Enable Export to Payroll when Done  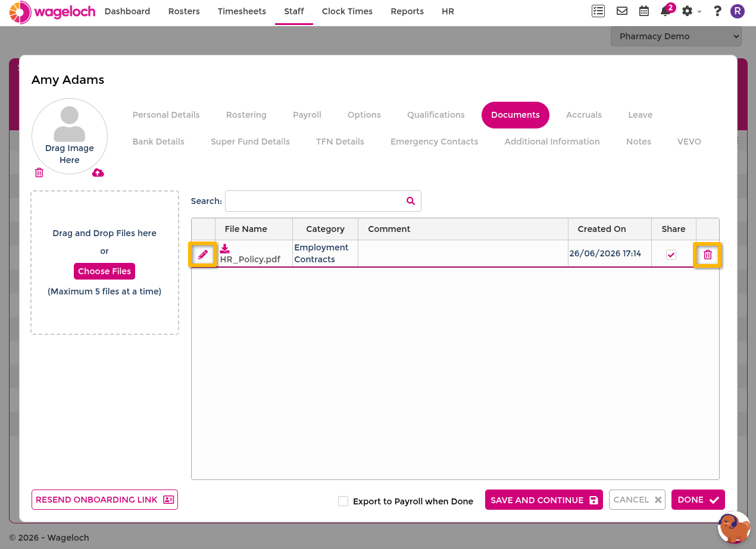click(x=343, y=501)
